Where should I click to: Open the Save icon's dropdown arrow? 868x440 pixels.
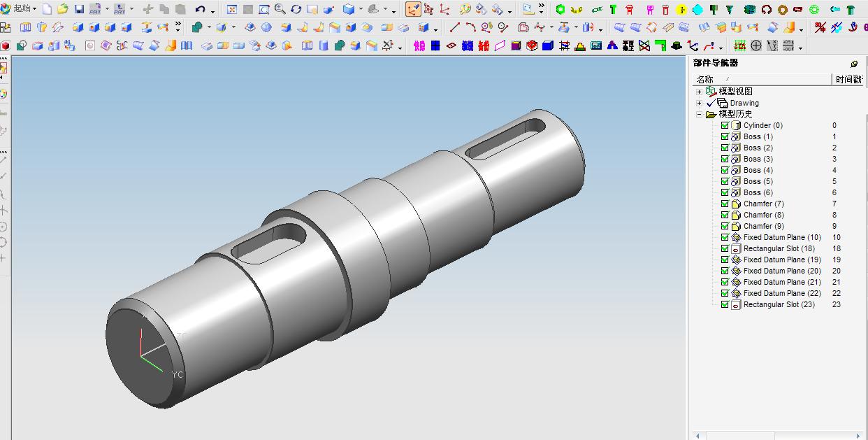tap(107, 9)
